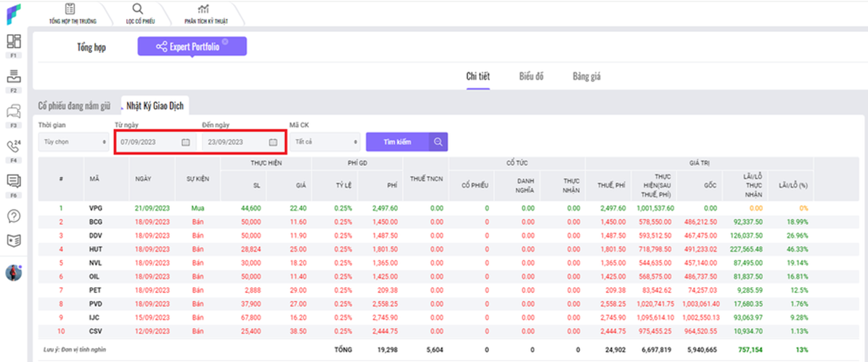Image resolution: width=868 pixels, height=362 pixels.
Task: Open the guide book icon in sidebar
Action: point(14,240)
